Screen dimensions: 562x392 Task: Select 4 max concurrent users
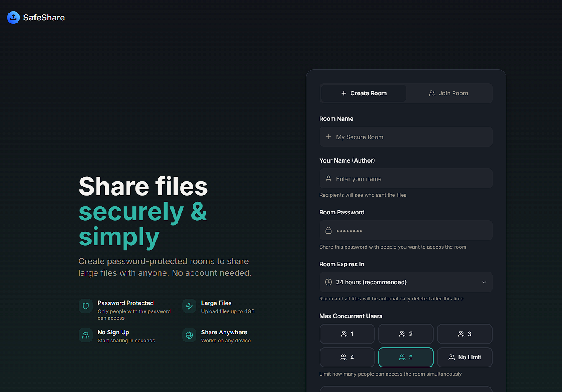(x=347, y=357)
